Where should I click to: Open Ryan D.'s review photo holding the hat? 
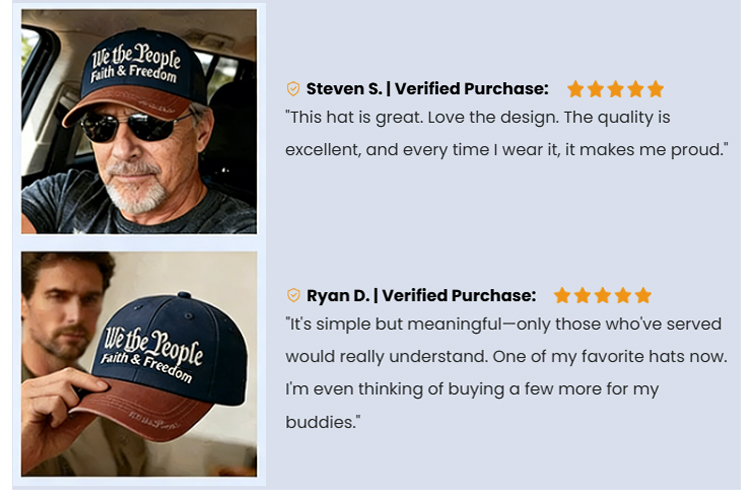point(139,364)
